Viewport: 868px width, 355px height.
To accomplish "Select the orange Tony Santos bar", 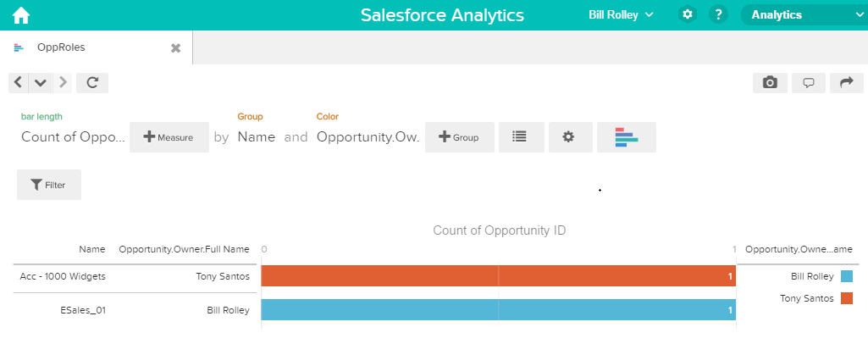I will click(x=498, y=276).
